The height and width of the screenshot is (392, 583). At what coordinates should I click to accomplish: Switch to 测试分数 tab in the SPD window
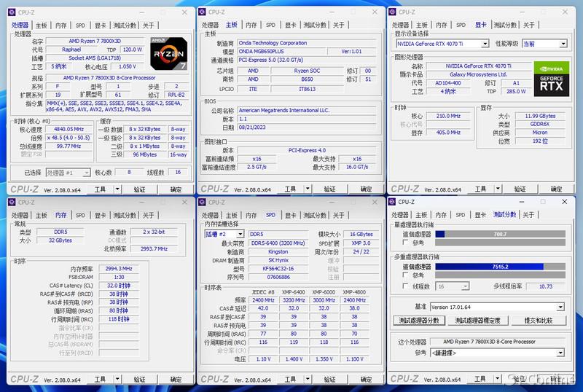point(315,216)
